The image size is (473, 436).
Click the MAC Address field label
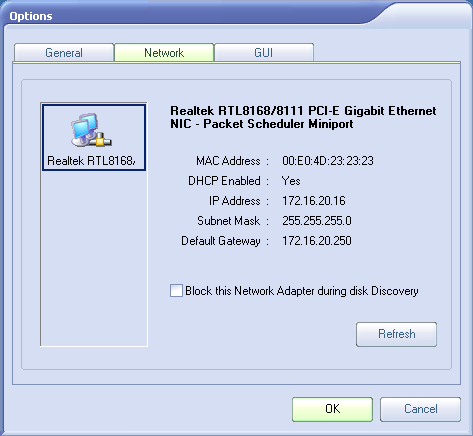228,161
